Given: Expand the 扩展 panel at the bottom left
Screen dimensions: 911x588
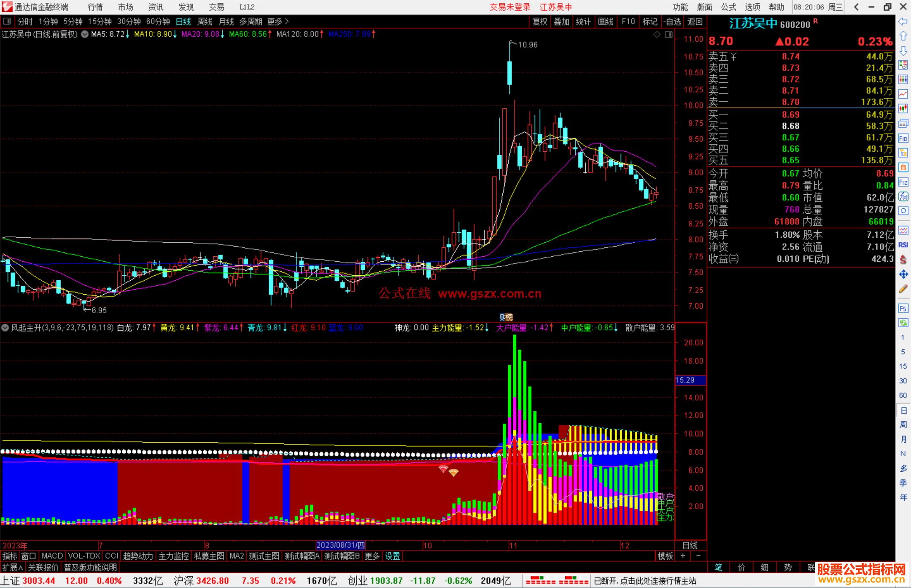Looking at the screenshot, I should coord(12,567).
